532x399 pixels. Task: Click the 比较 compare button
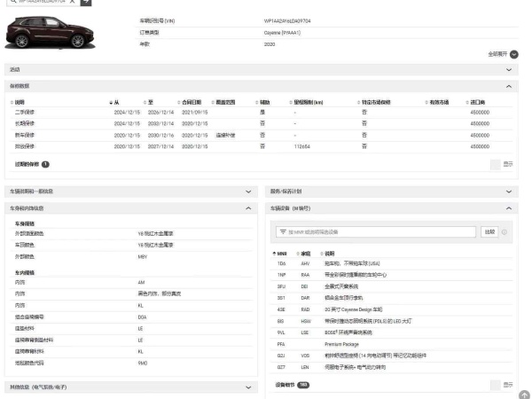pyautogui.click(x=489, y=232)
